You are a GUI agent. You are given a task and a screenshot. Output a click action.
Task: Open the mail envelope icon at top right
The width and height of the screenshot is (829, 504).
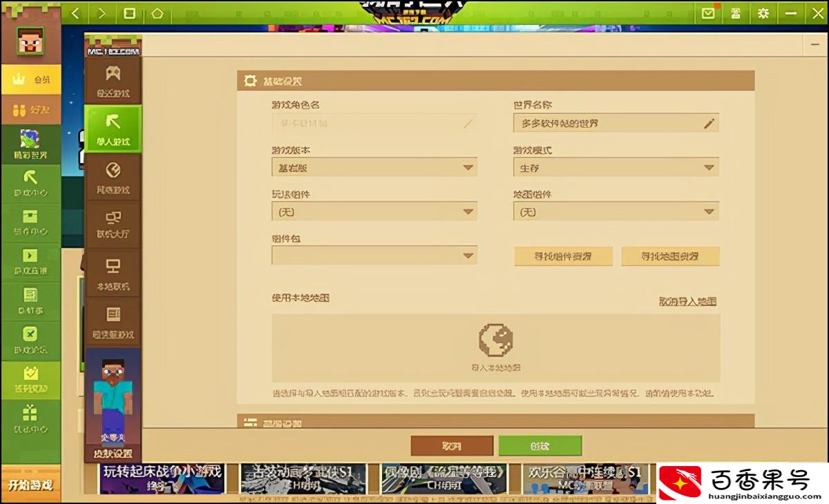708,13
